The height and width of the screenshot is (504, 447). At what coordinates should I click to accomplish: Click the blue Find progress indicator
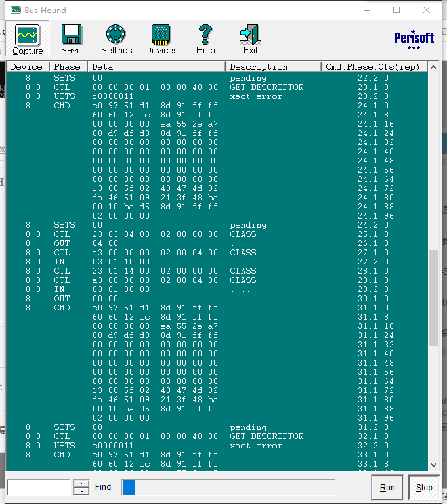[x=129, y=488]
